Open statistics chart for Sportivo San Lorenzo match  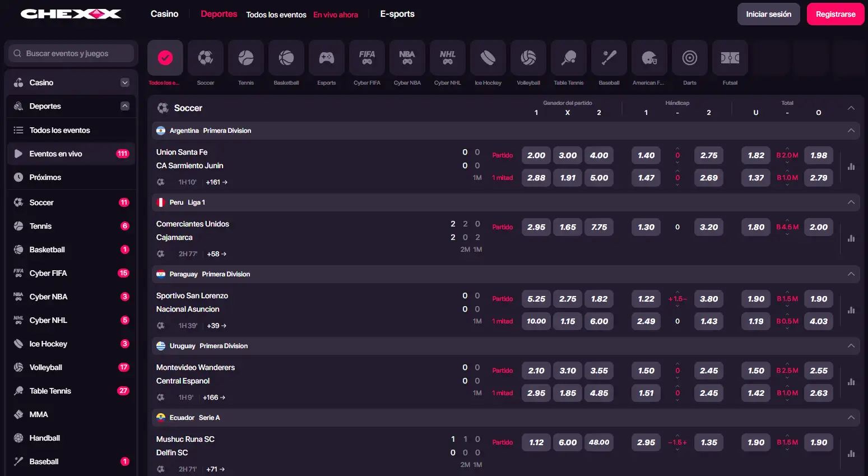point(851,310)
